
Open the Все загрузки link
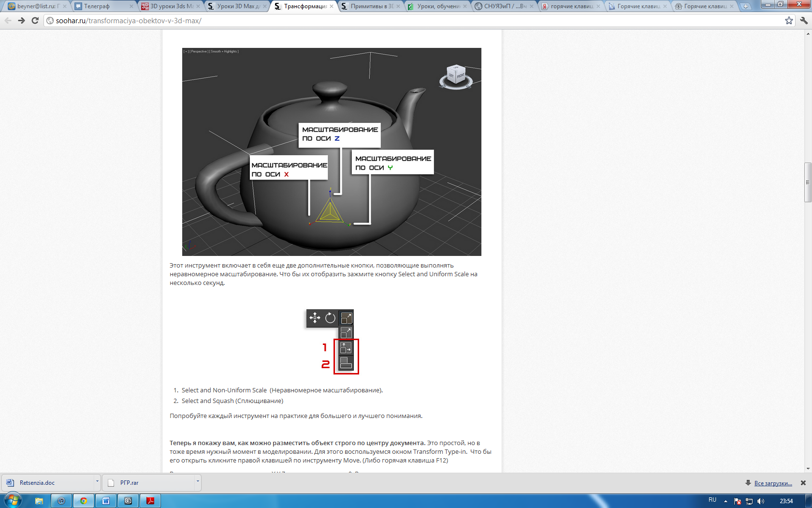coord(773,483)
